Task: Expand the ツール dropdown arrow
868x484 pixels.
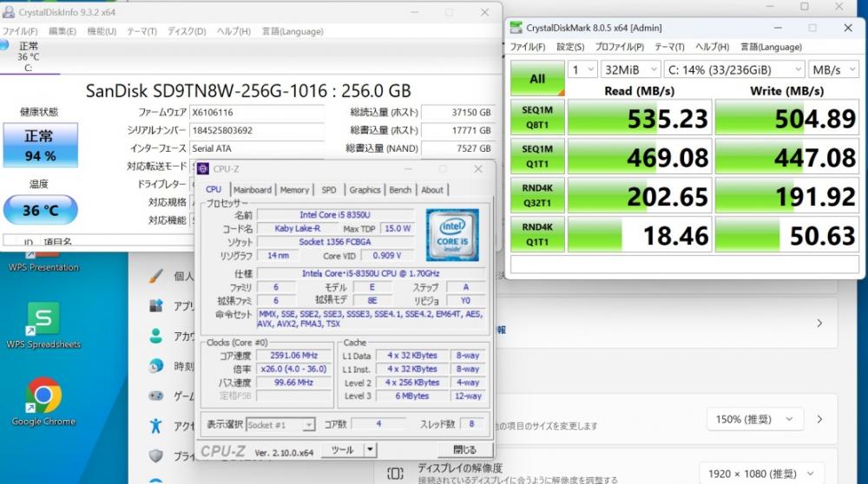Action: tap(371, 449)
